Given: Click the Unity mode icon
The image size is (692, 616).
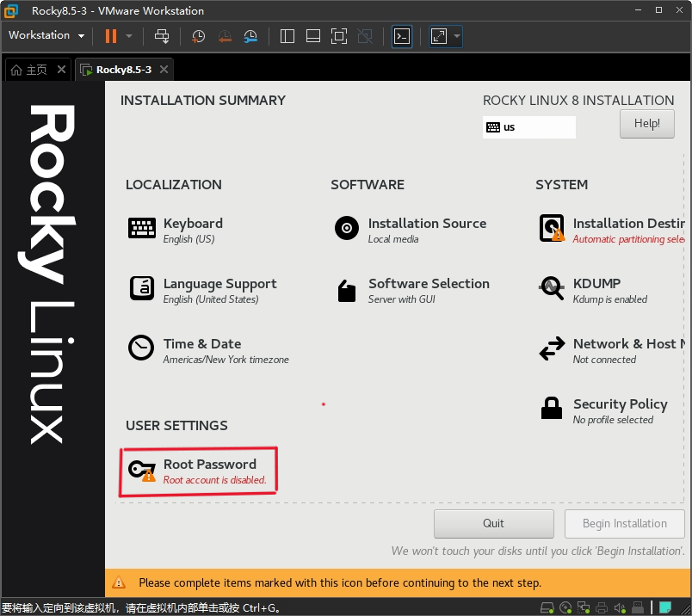Looking at the screenshot, I should 365,36.
